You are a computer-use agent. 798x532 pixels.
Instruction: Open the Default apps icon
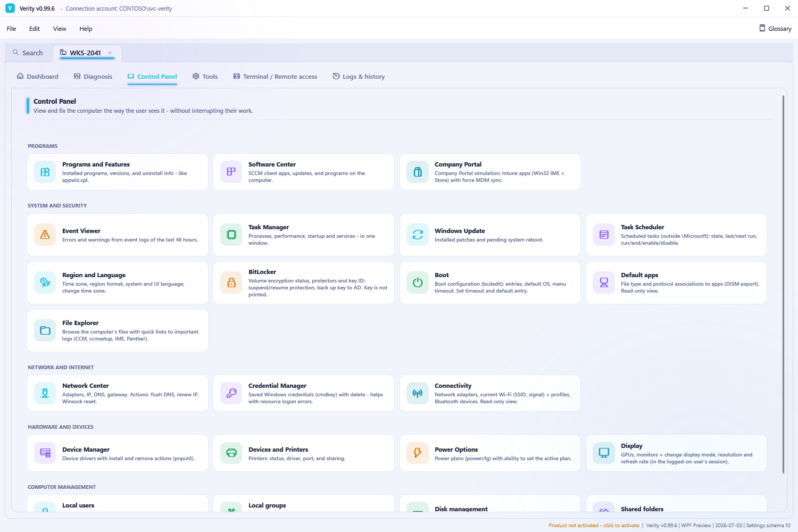[x=604, y=282]
